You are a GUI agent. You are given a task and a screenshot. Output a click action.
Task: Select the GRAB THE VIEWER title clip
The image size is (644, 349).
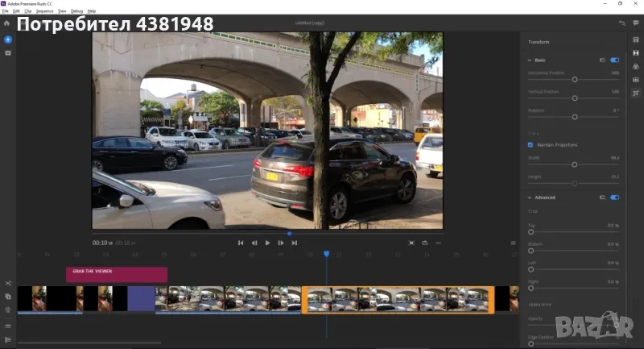(x=117, y=274)
